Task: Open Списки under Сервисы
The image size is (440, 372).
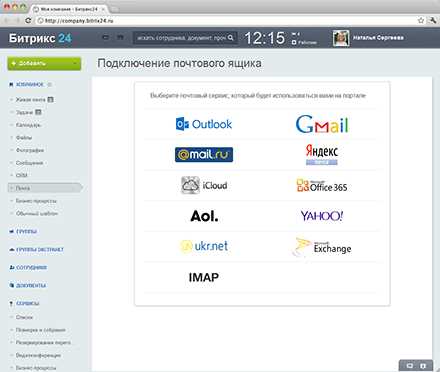Action: tap(24, 317)
